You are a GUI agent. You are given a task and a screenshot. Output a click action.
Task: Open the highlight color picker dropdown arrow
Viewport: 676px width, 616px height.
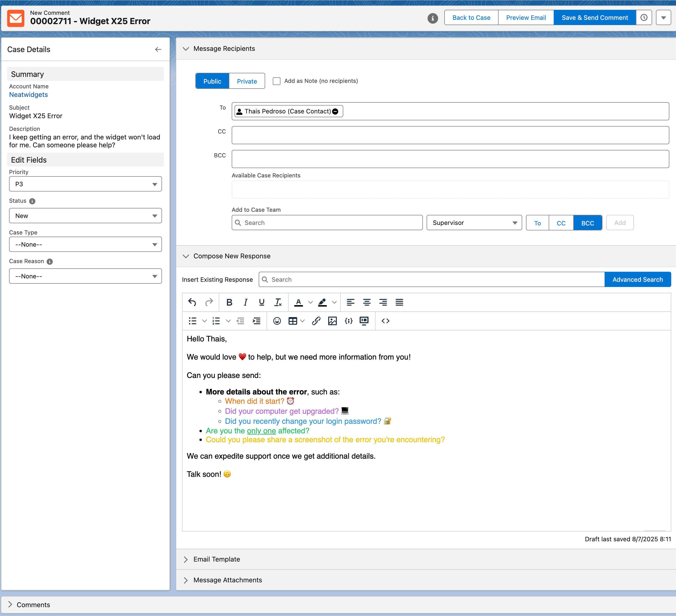click(334, 302)
